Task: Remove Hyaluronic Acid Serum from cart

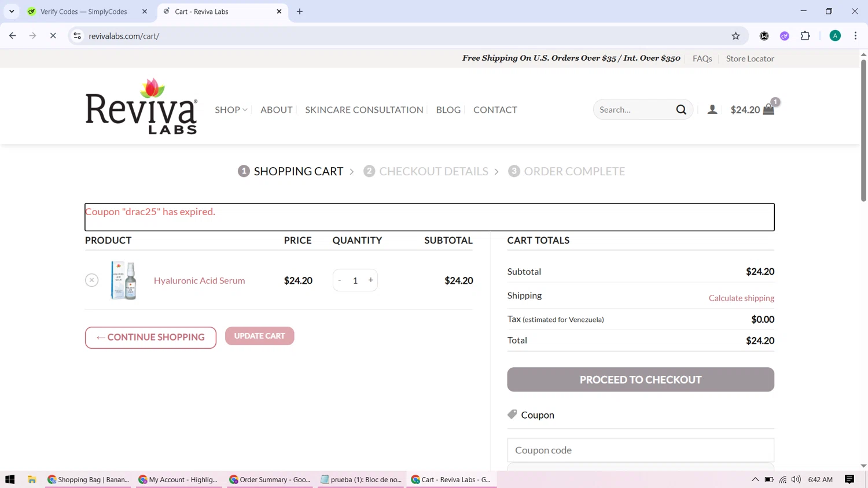Action: tap(91, 280)
